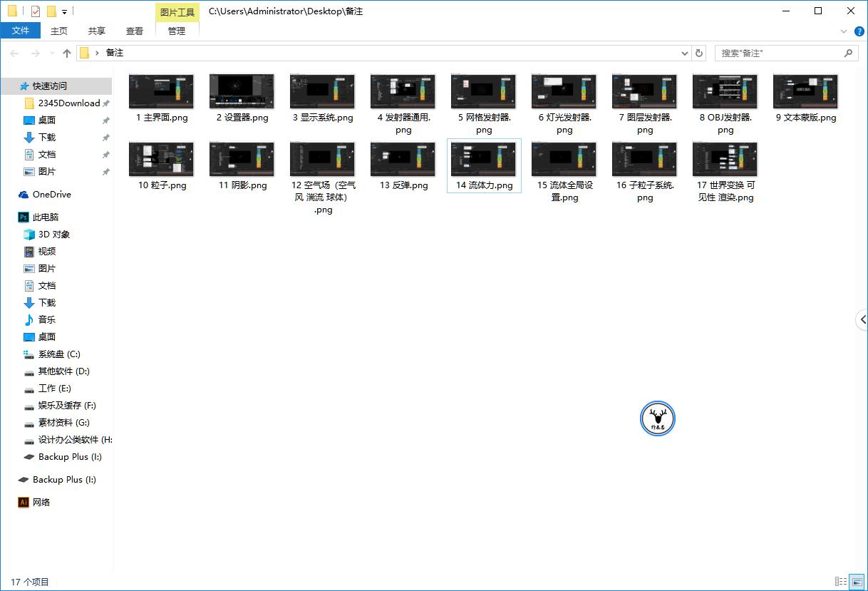Refresh the current folder
The width and height of the screenshot is (868, 591).
(699, 53)
